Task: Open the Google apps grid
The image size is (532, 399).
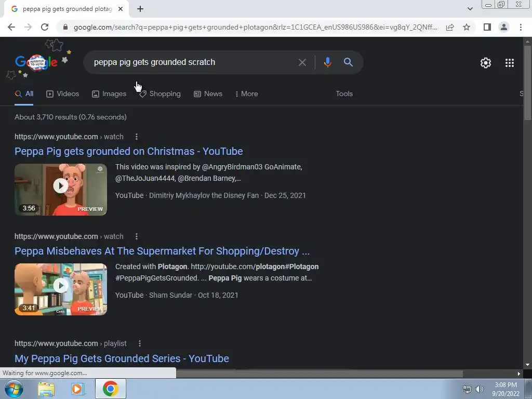Action: (509, 63)
